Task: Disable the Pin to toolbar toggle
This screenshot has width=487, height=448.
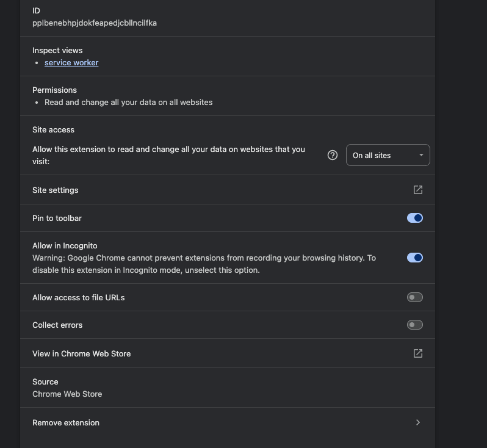Action: point(415,218)
